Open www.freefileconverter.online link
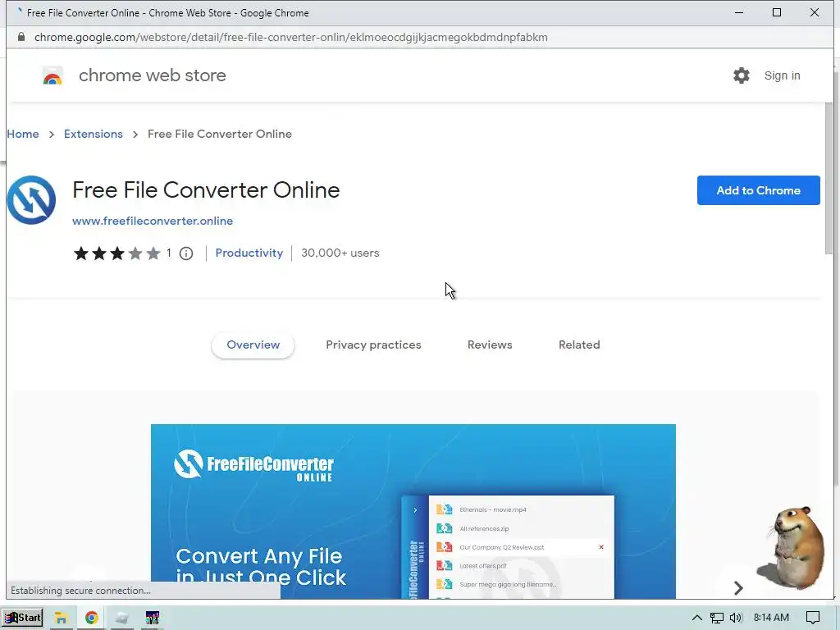Image resolution: width=840 pixels, height=630 pixels. pos(153,221)
